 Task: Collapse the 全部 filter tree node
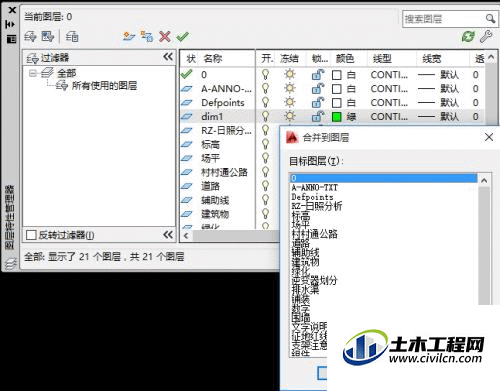click(32, 73)
